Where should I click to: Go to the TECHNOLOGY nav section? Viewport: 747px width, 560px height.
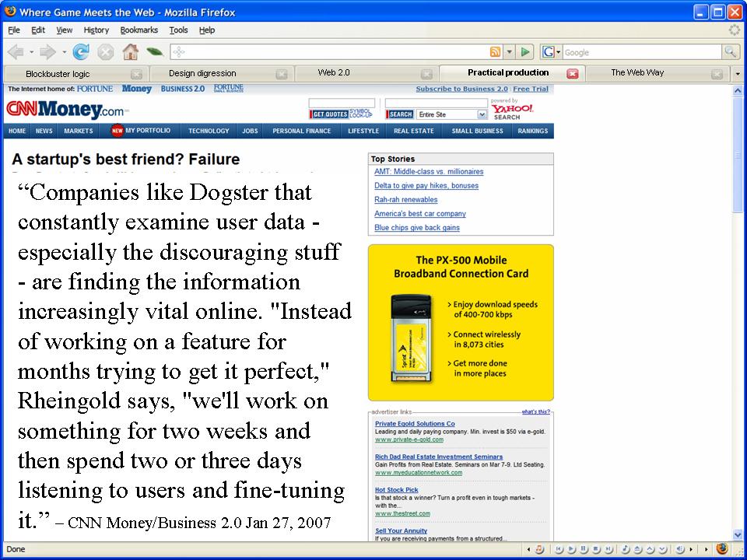point(209,131)
